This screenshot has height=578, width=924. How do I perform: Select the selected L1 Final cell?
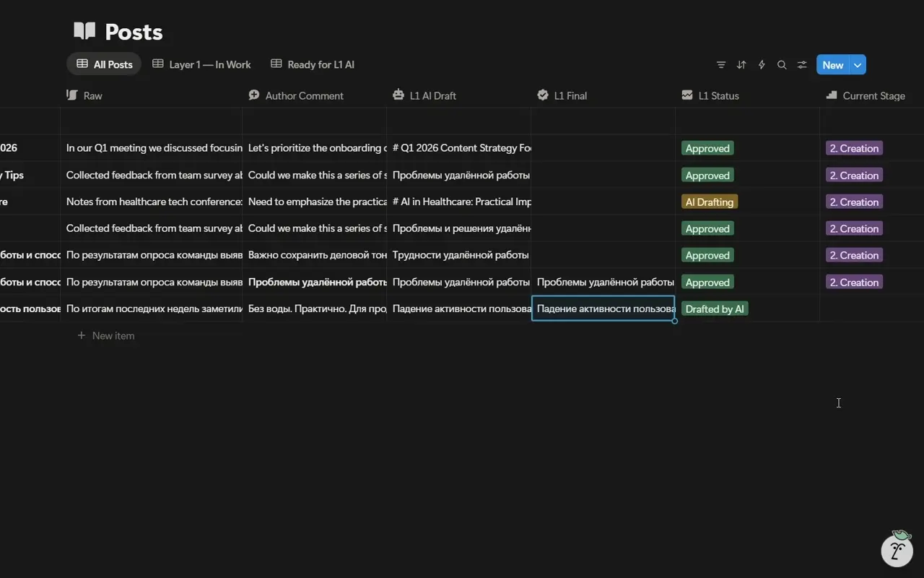(603, 309)
